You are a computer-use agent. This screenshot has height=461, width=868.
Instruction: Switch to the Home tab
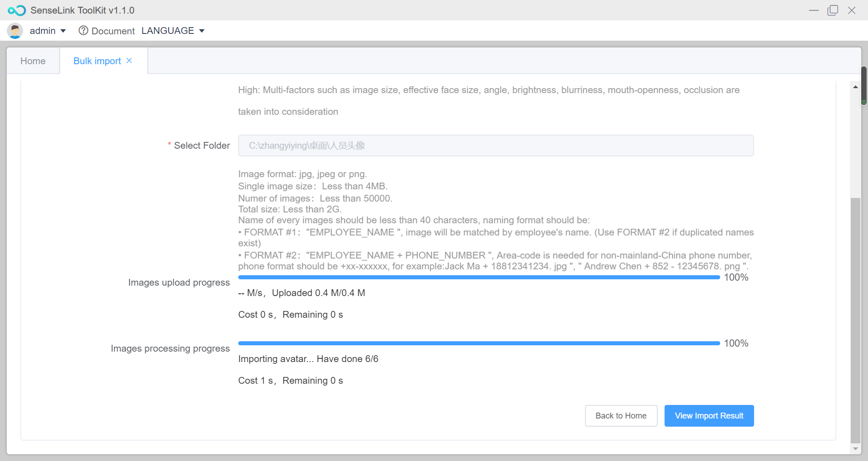33,61
